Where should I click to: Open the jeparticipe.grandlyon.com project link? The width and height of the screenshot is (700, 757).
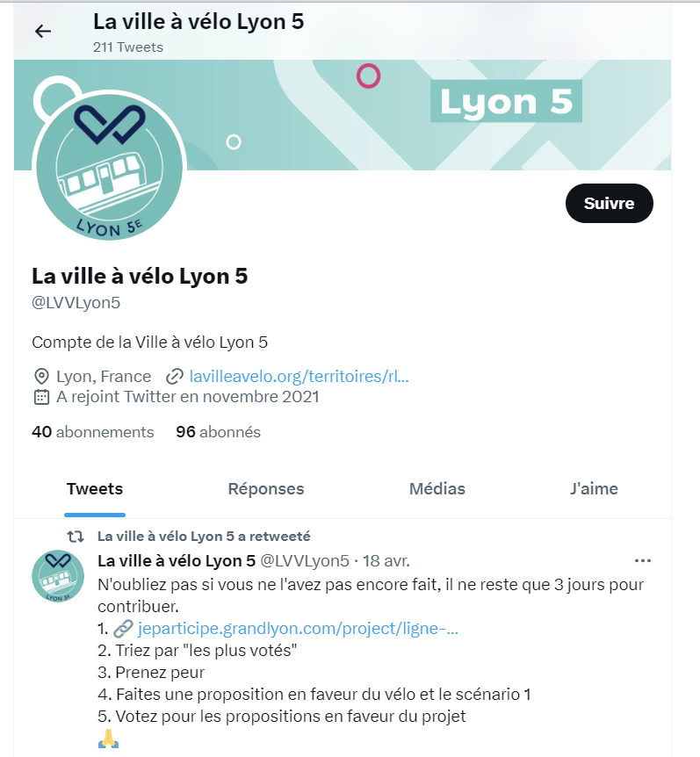298,629
